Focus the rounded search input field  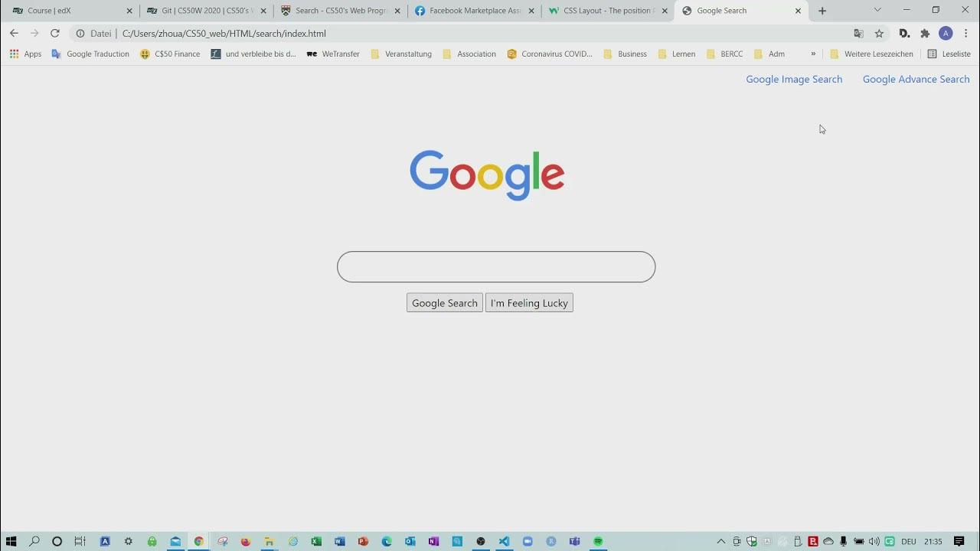tap(496, 267)
